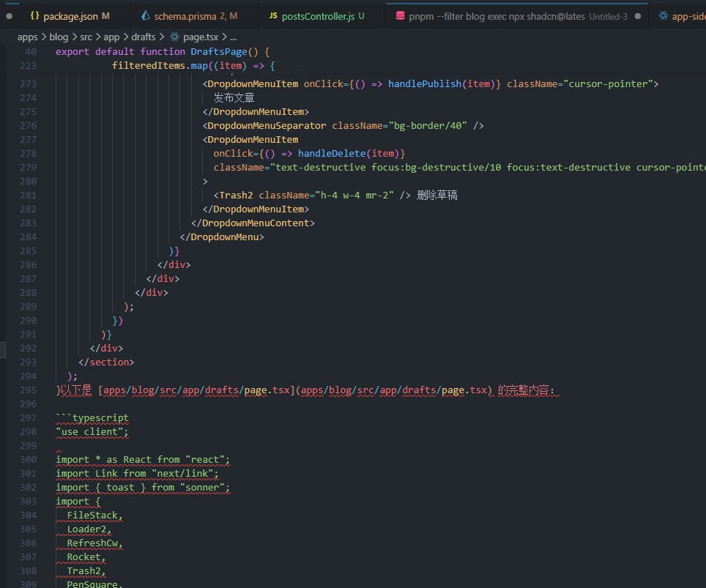Click the 'src' breadcrumb segment
This screenshot has width=706, height=588.
click(86, 37)
